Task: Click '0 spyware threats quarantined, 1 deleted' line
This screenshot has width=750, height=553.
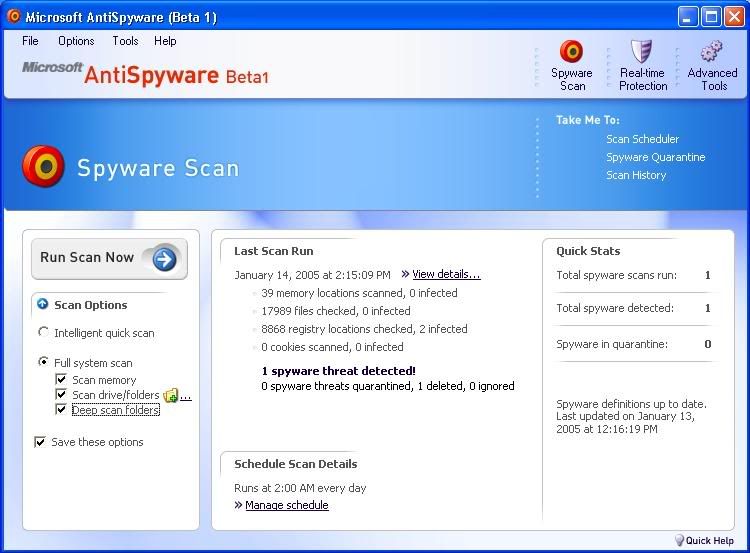Action: [x=387, y=386]
